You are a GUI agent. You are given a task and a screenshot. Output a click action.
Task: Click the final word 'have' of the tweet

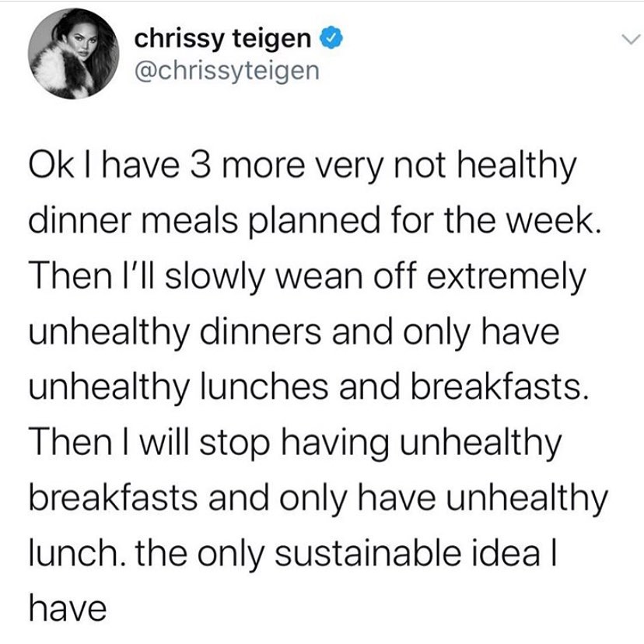[x=68, y=609]
